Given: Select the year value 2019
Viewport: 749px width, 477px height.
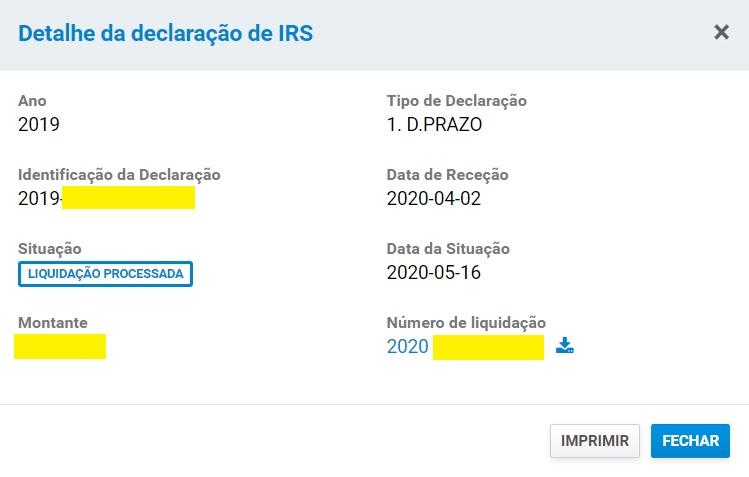Looking at the screenshot, I should pos(39,125).
